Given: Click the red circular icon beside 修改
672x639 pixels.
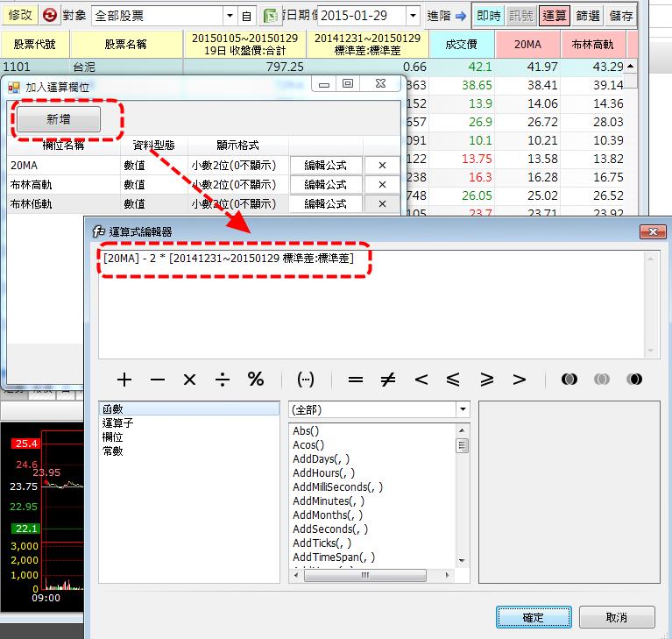Looking at the screenshot, I should click(x=50, y=16).
